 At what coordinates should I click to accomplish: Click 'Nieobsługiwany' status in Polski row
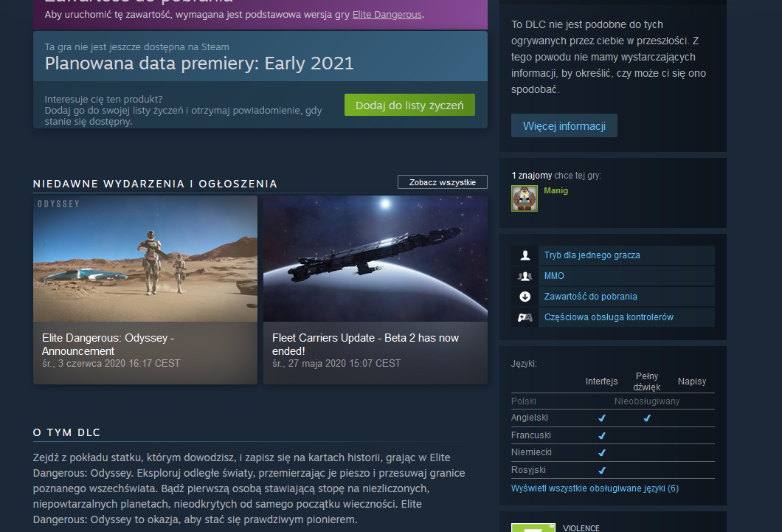click(x=646, y=401)
